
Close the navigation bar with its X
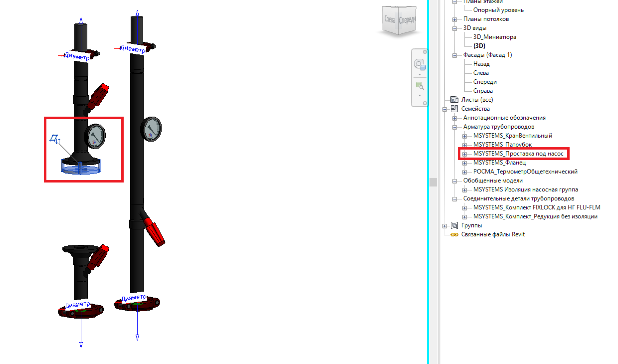[x=425, y=52]
